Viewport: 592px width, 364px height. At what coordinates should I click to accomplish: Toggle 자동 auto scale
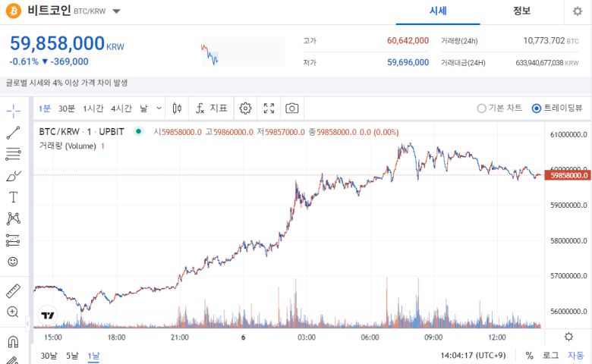click(576, 356)
